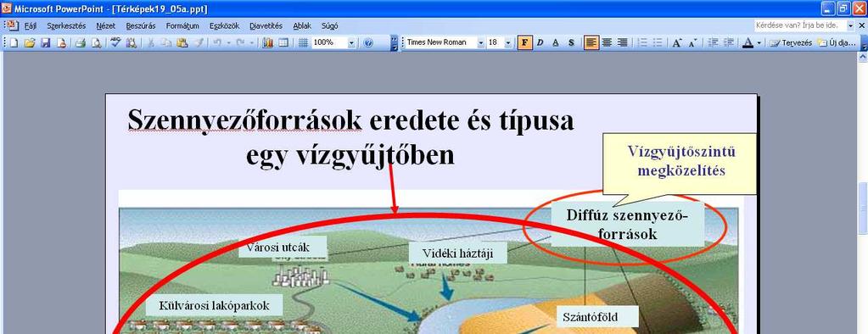Open the Szerkesztés menu

(x=66, y=25)
